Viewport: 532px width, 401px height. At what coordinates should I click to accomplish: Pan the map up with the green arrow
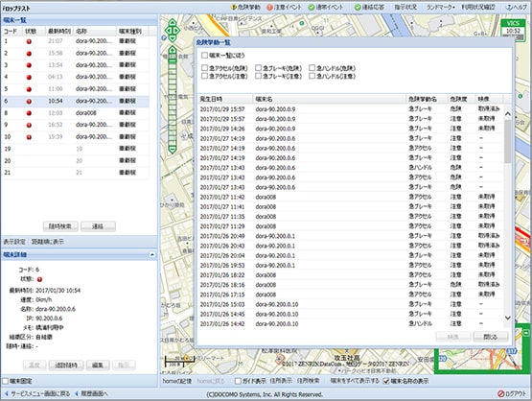173,22
